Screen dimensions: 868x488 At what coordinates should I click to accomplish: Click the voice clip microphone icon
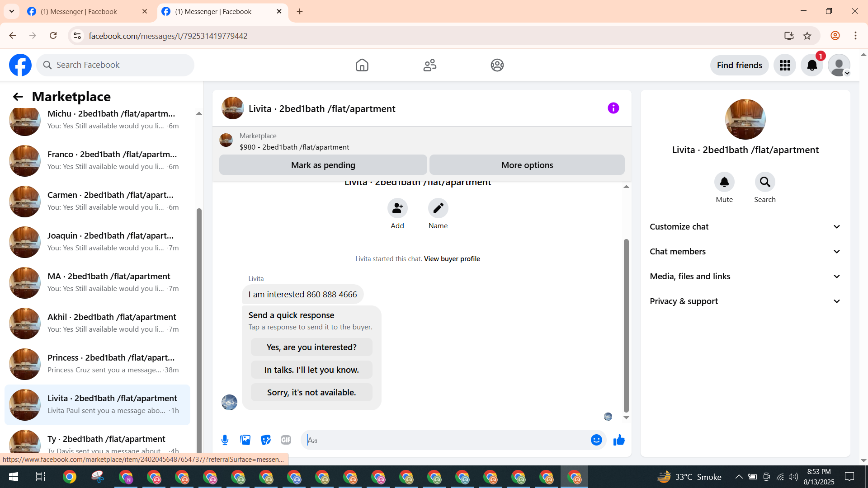[225, 440]
